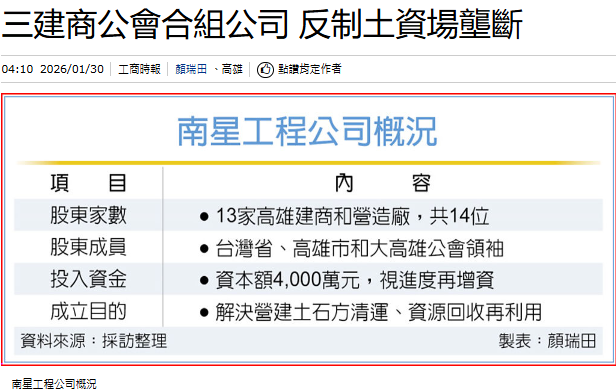This screenshot has height=389, width=616.
Task: Click the 股東家數 row label
Action: pos(88,215)
